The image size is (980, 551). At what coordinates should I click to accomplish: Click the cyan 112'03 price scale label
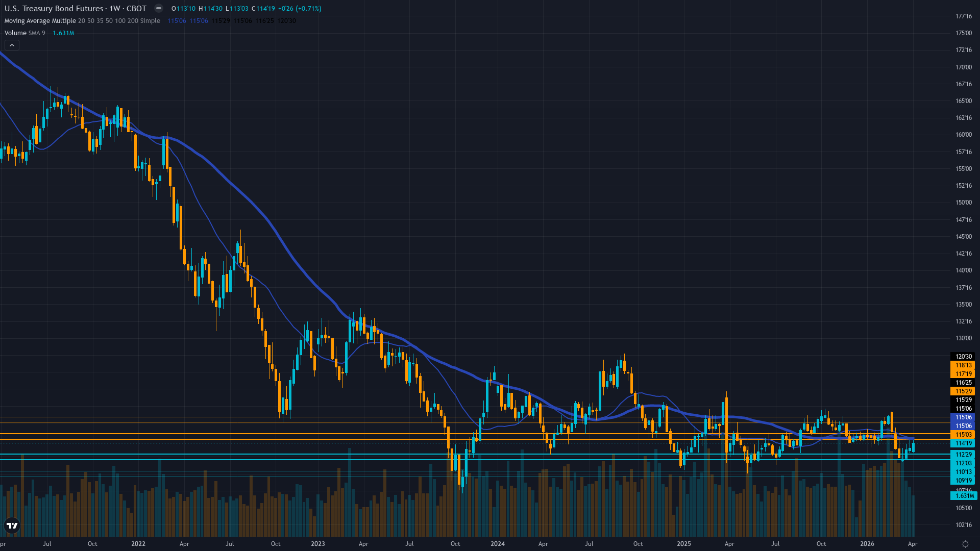[963, 463]
